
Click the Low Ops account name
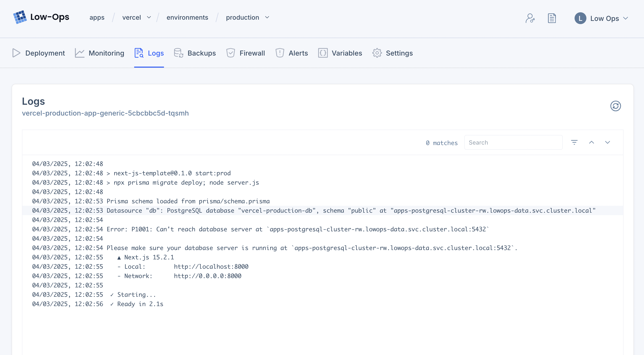(605, 18)
